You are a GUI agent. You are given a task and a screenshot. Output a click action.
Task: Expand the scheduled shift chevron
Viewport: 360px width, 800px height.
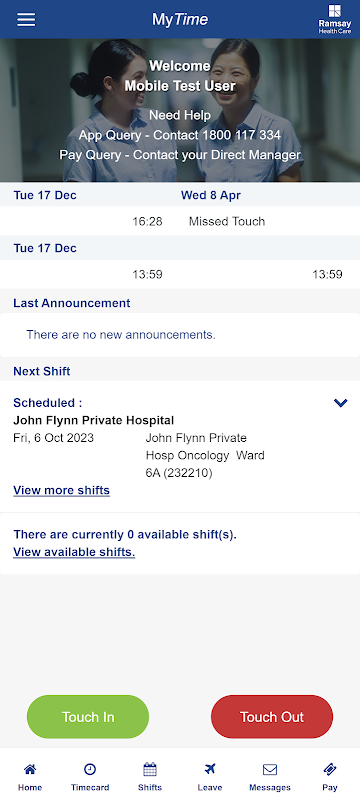(341, 403)
